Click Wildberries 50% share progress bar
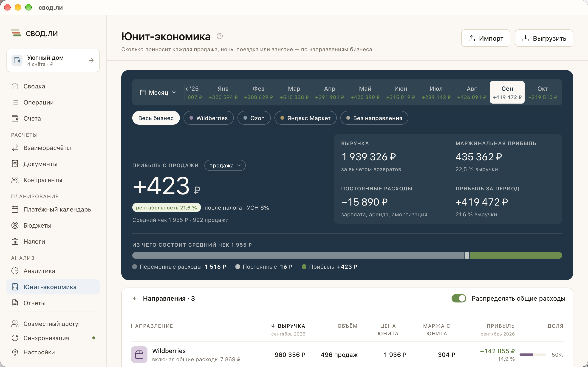This screenshot has width=588, height=367. click(x=533, y=355)
